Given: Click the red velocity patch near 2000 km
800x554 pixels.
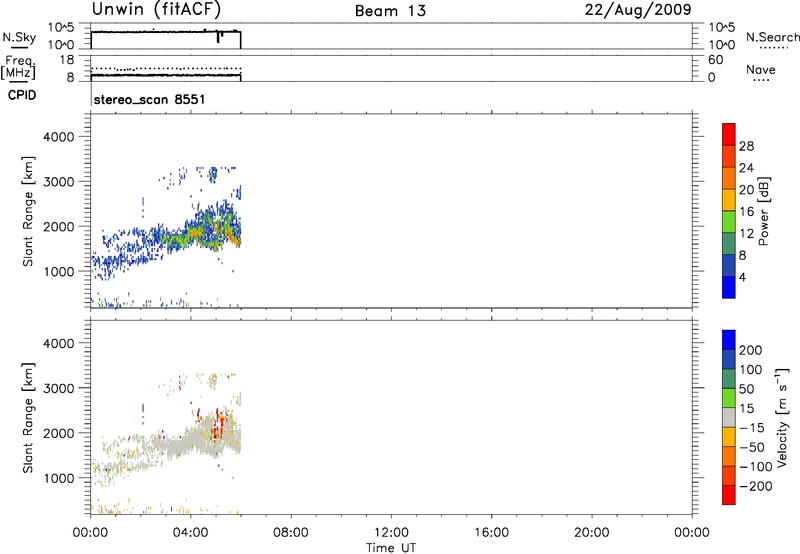Looking at the screenshot, I should tap(218, 424).
